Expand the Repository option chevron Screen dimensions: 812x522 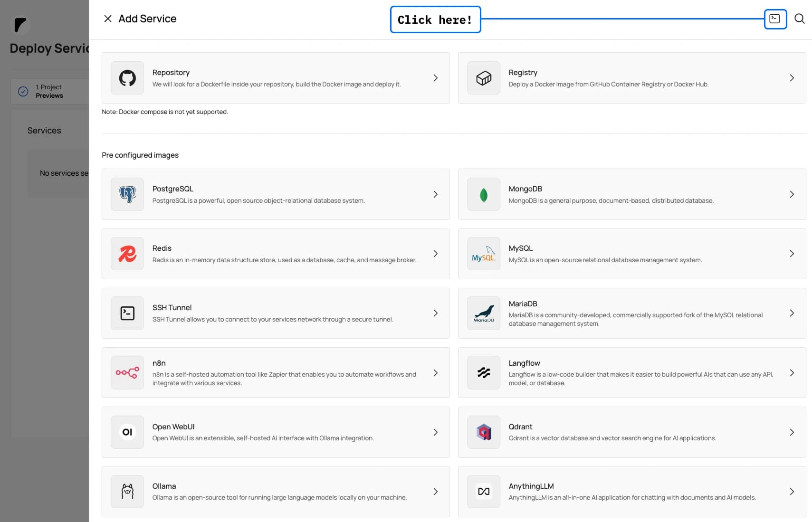pos(436,78)
